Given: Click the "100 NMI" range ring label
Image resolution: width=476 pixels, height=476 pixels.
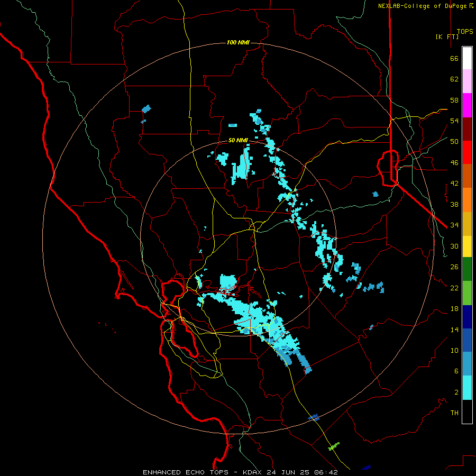Looking at the screenshot, I should coord(238,42).
